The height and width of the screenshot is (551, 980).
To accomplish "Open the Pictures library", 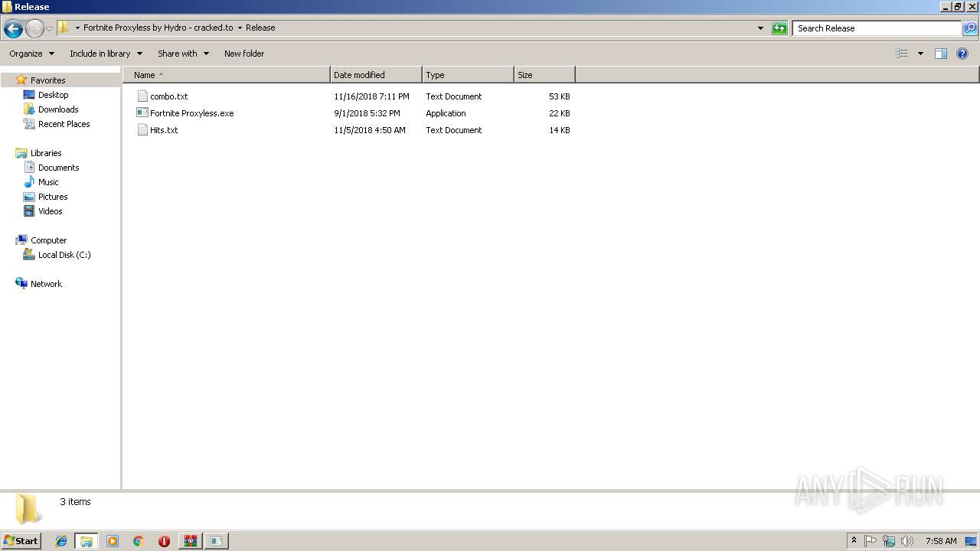I will (53, 197).
